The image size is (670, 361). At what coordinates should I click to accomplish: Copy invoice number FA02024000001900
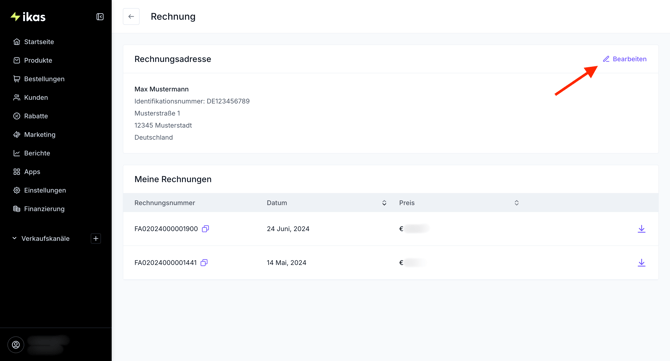click(x=206, y=229)
